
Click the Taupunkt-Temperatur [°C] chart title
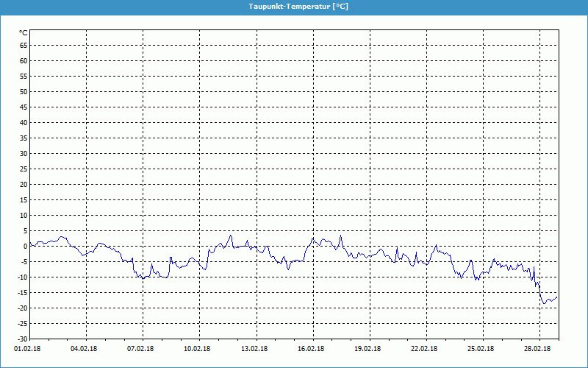coord(293,6)
